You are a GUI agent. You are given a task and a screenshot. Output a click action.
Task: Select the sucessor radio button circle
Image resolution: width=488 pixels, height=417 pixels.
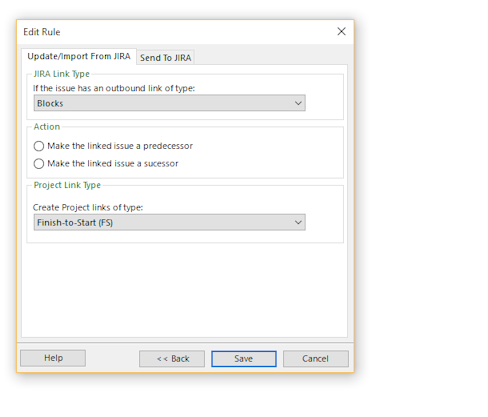tap(39, 164)
